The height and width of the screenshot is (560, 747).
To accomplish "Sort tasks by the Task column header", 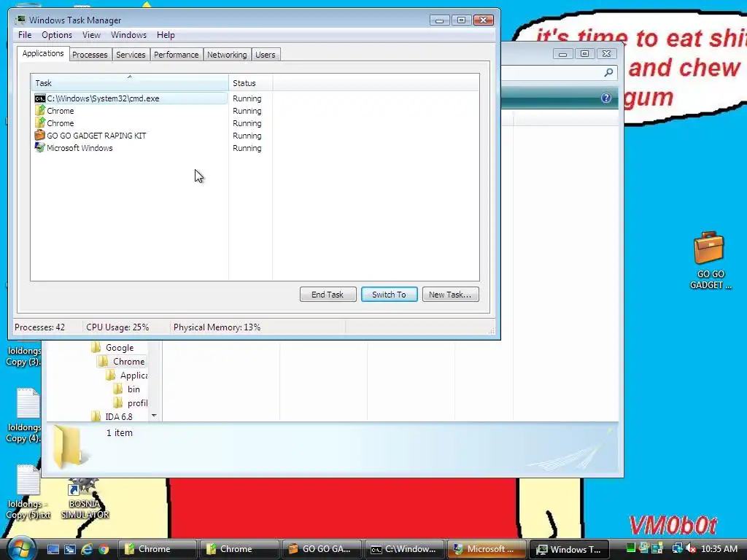I will tap(130, 83).
